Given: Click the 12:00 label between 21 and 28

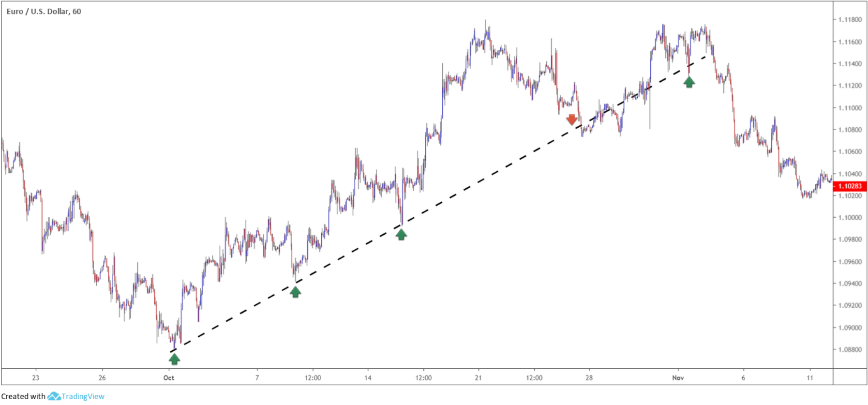Looking at the screenshot, I should [x=534, y=377].
